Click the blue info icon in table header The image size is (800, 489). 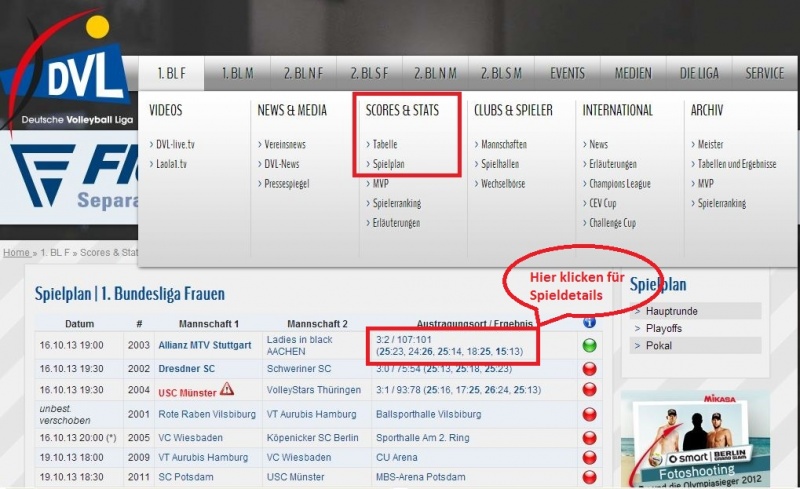coord(589,322)
